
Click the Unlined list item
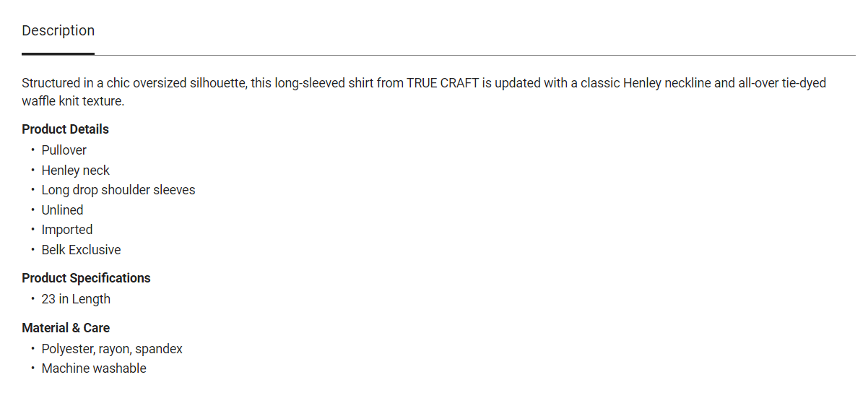point(63,210)
